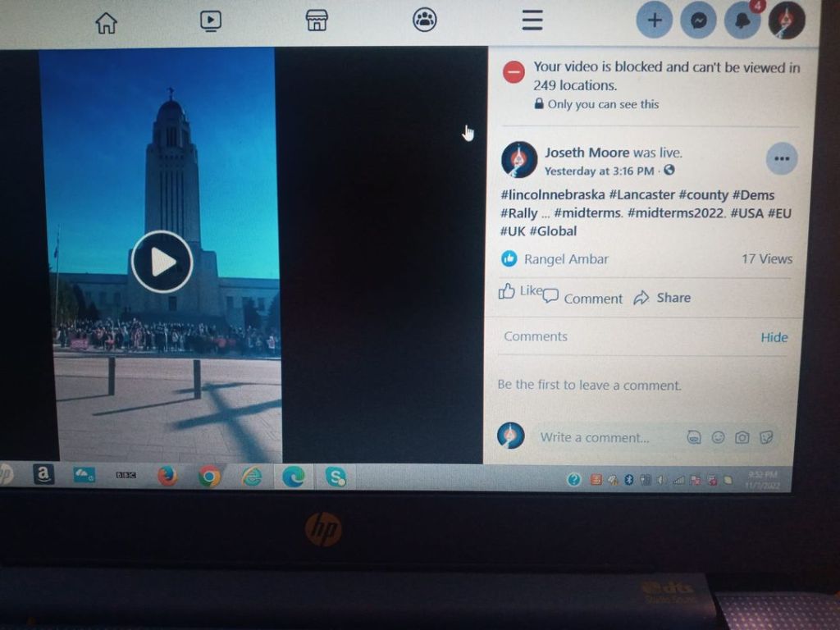Open post options three-dot menu
Image resolution: width=840 pixels, height=630 pixels.
tap(781, 159)
